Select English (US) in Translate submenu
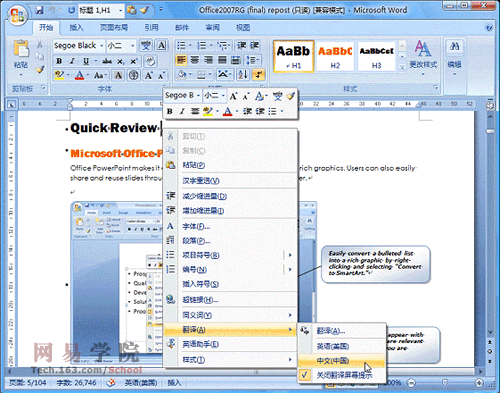 (x=342, y=346)
